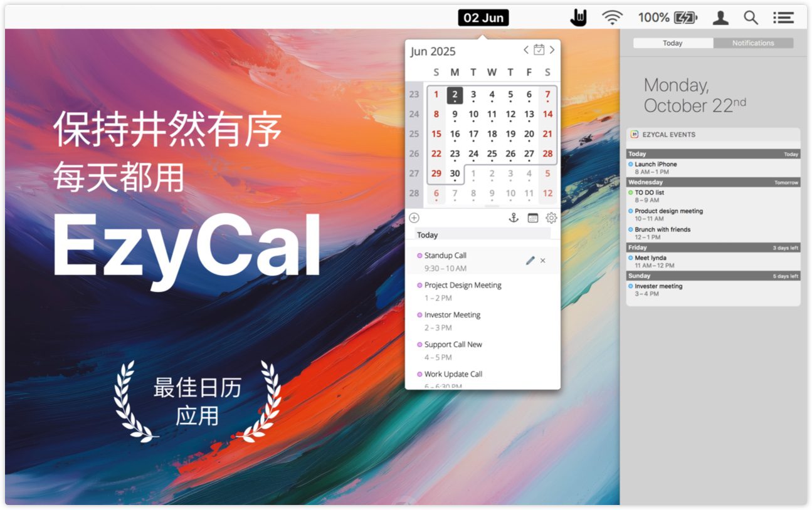Open Spotlight search magnifier icon
The height and width of the screenshot is (510, 812).
751,18
